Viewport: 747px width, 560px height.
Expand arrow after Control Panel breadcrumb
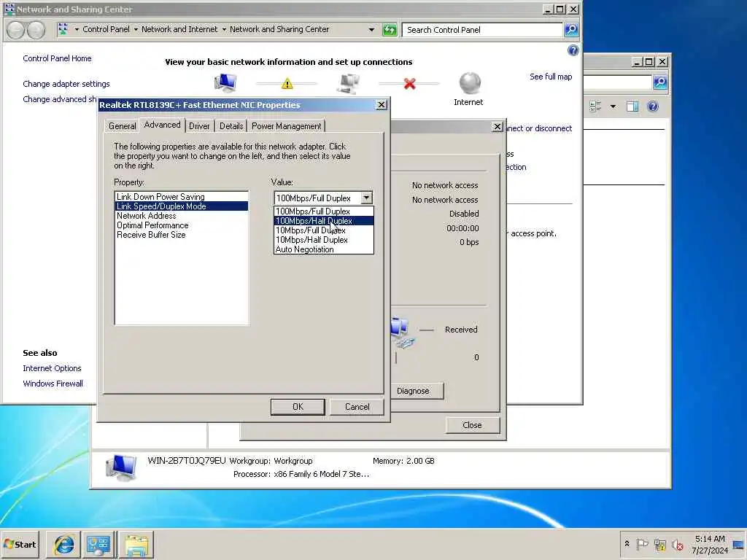tap(136, 29)
